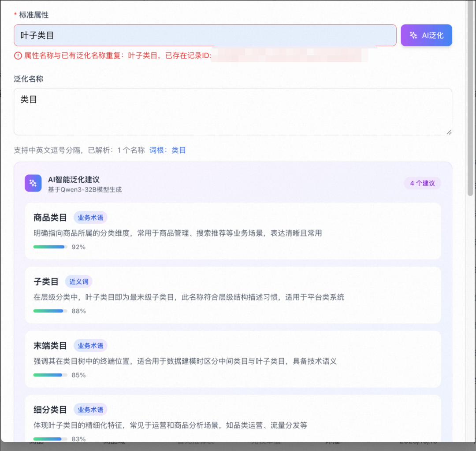Click the sparkle icon inside the AI泛化 button
Viewport: 476px width, 451px height.
413,35
